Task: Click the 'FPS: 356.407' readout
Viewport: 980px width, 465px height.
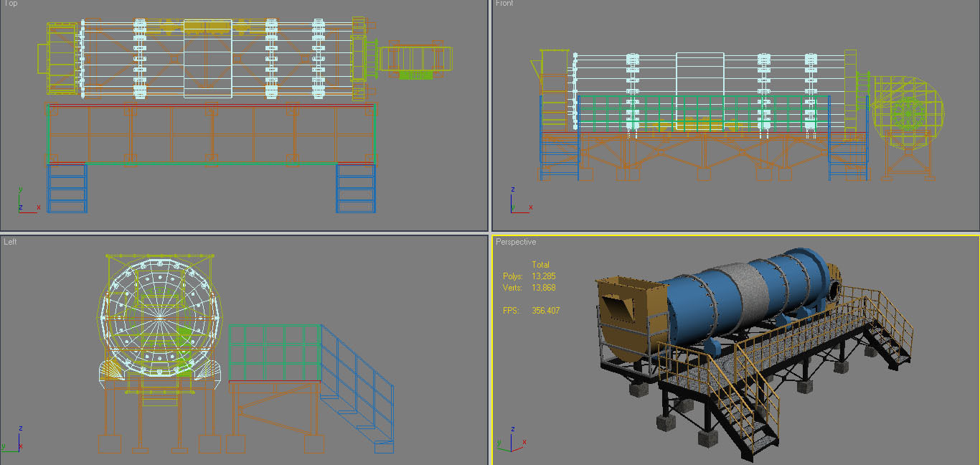Action: tap(531, 311)
